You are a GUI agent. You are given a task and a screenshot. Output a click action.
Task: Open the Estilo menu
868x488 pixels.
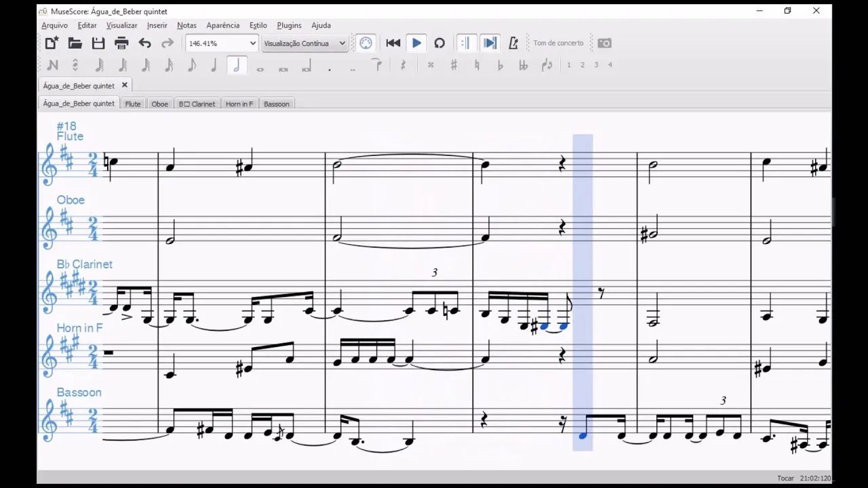tap(258, 25)
